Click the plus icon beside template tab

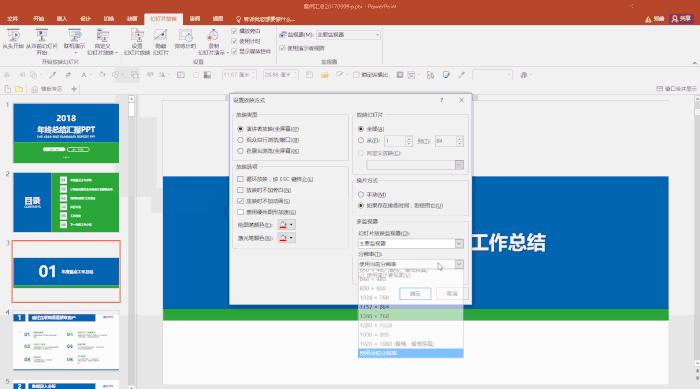[x=74, y=89]
